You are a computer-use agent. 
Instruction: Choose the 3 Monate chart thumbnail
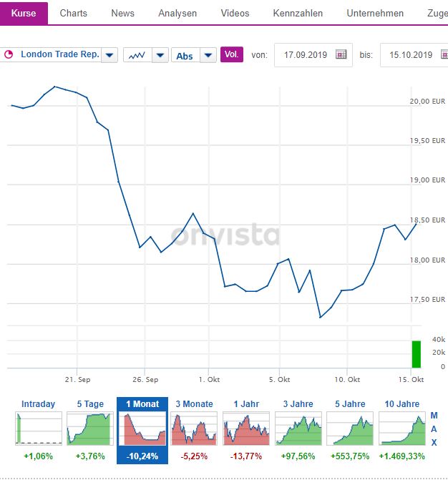(x=194, y=428)
